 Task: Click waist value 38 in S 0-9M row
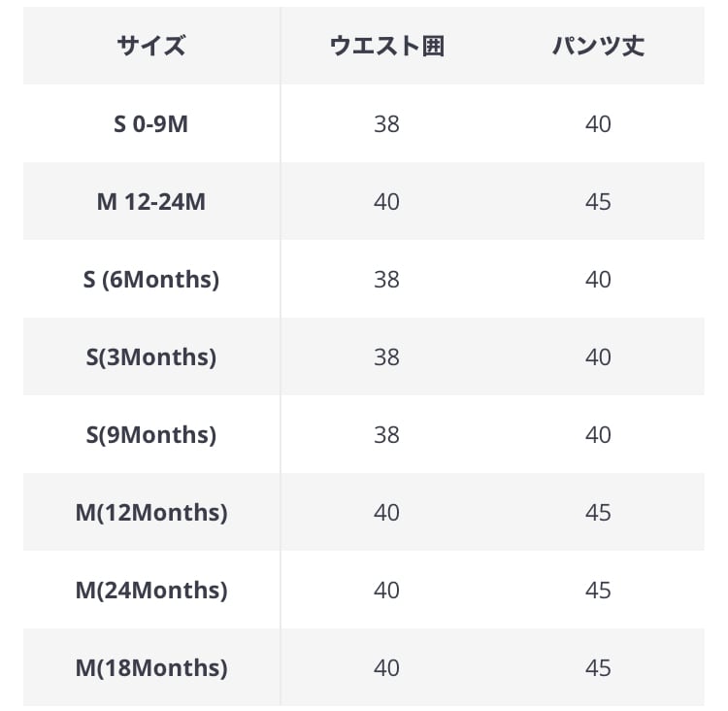[x=386, y=124]
